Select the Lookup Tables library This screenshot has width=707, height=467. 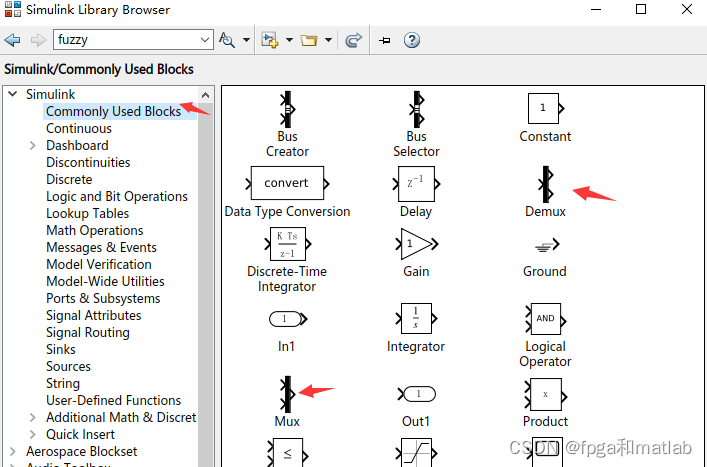[87, 213]
